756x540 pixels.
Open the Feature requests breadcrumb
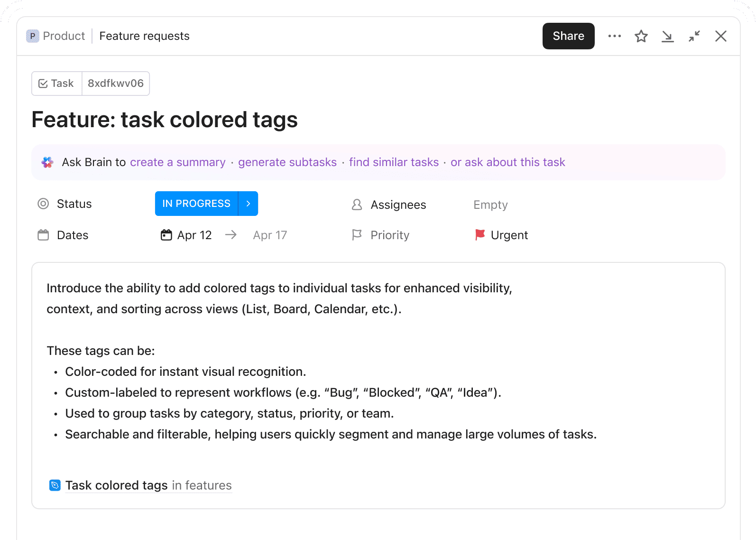(144, 36)
